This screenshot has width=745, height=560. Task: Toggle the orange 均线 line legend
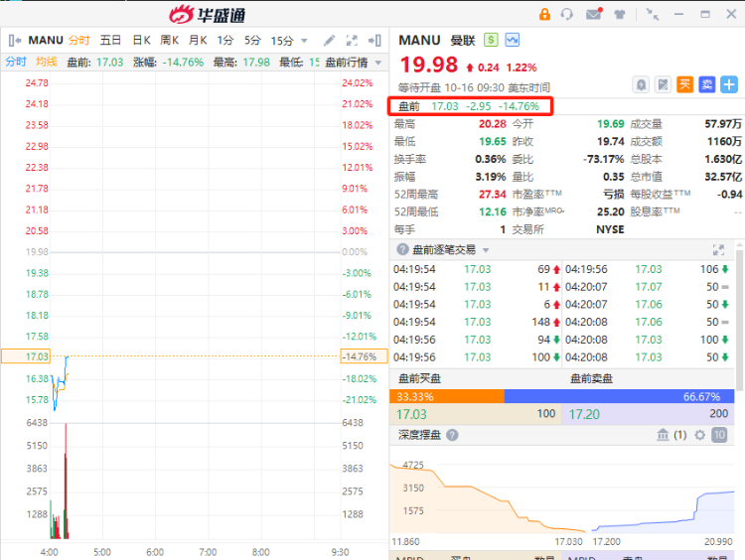click(46, 62)
